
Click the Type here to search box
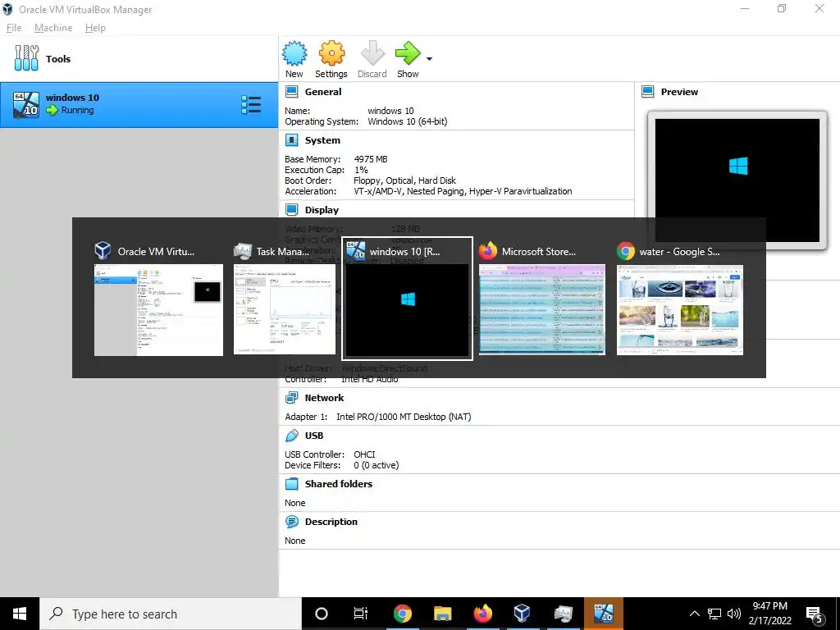[x=171, y=614]
